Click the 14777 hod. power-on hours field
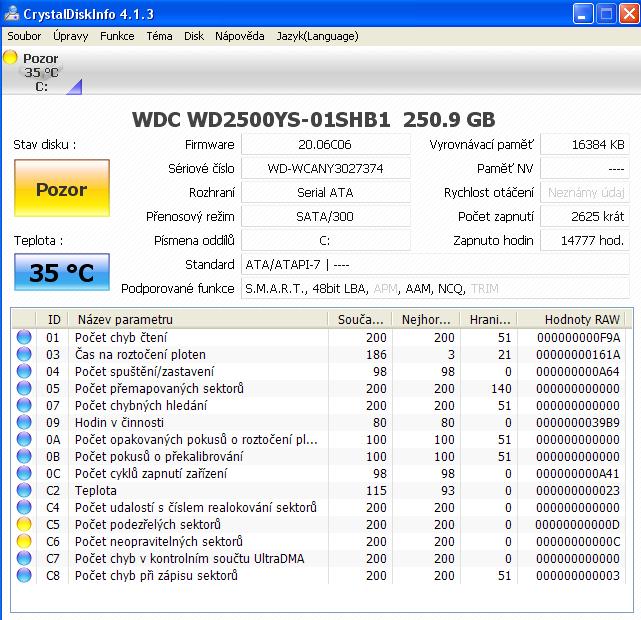Viewport: 641px width, 620px height. click(x=585, y=240)
